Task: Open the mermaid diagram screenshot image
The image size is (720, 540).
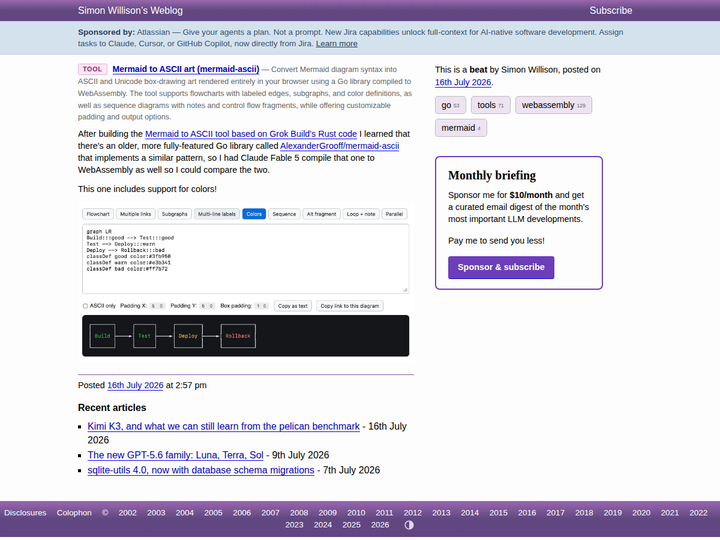Action: point(246,282)
